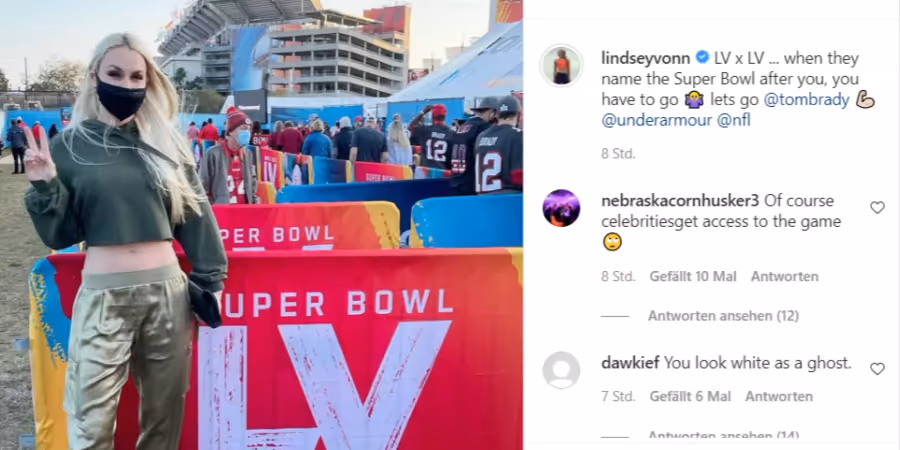Open the dawkief username link
The height and width of the screenshot is (450, 900).
(x=630, y=363)
